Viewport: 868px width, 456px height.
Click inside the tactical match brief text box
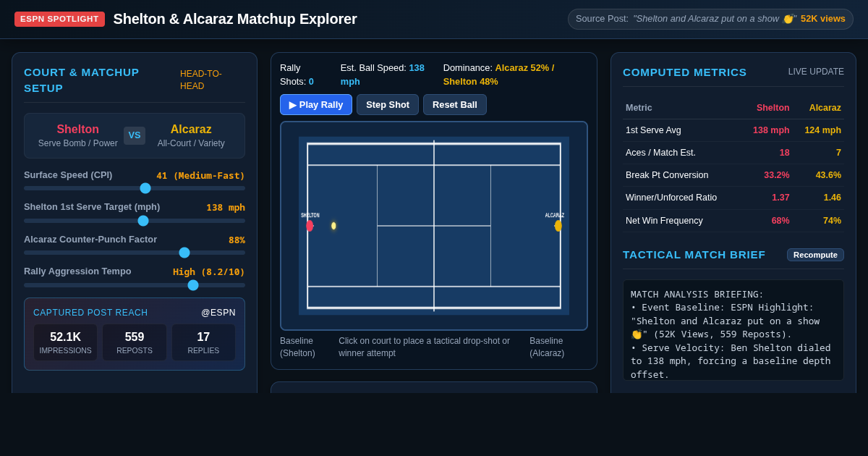[x=733, y=330]
